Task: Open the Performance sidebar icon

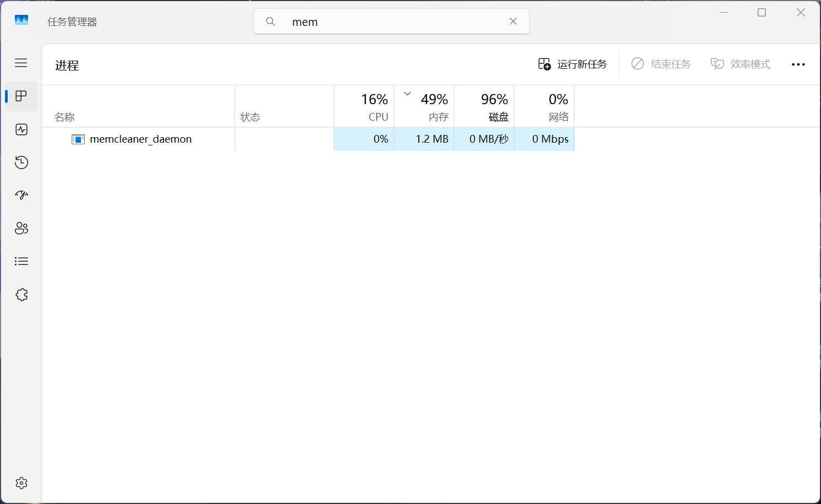Action: tap(21, 129)
